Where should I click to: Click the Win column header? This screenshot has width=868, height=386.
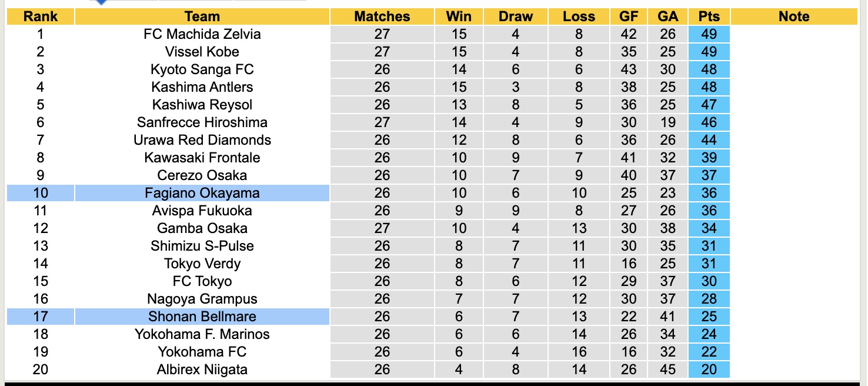459,16
